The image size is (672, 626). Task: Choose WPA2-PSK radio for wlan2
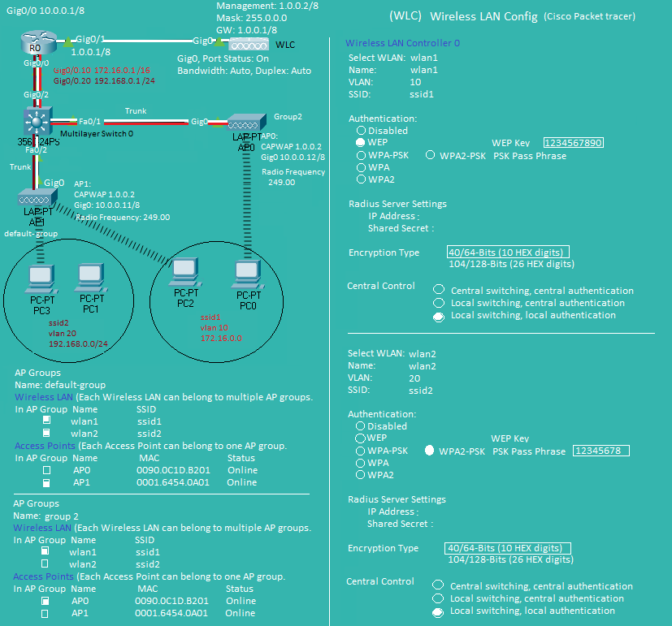[430, 451]
